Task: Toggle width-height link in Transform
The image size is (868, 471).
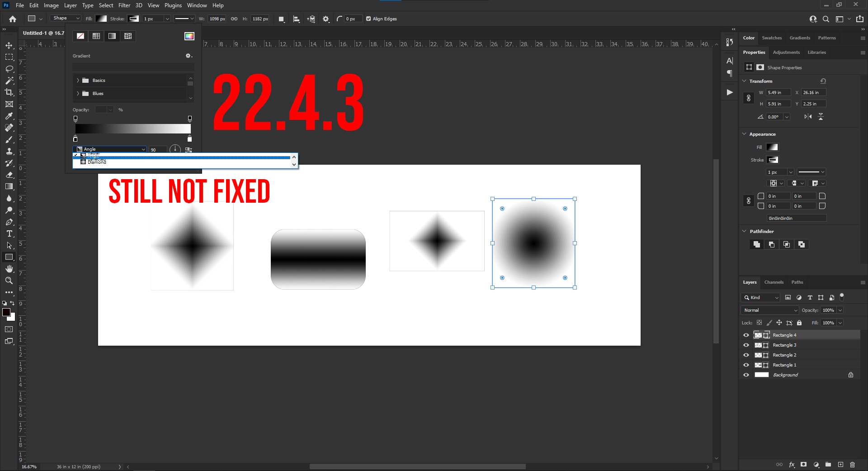Action: 749,98
